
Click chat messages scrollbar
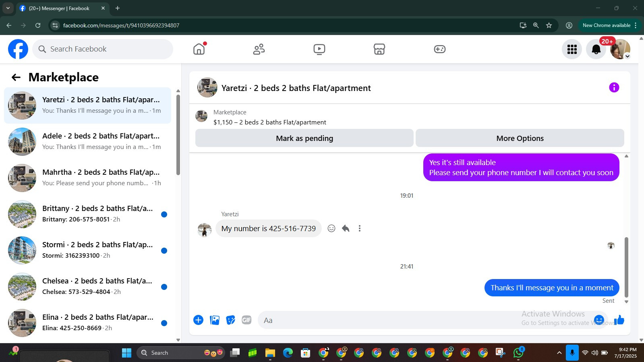click(626, 267)
